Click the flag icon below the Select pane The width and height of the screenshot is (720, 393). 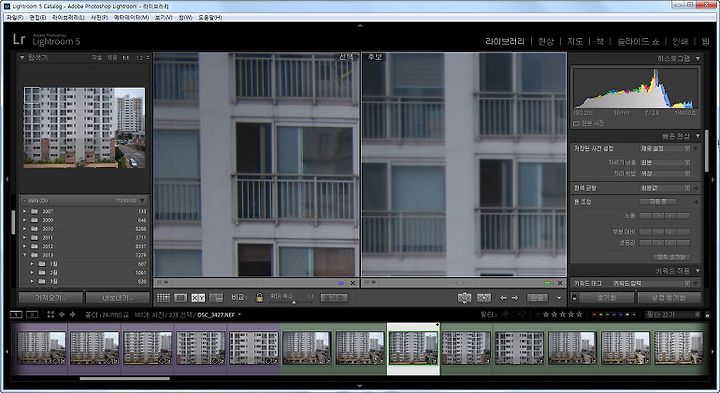[159, 283]
